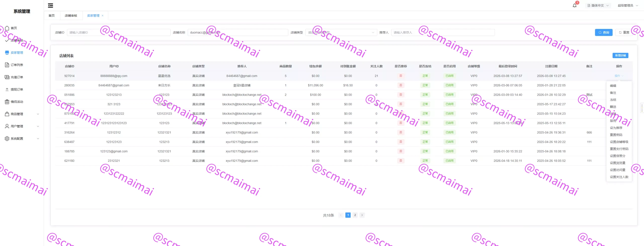Click the 已启用 tag in row 927014

[x=450, y=76]
